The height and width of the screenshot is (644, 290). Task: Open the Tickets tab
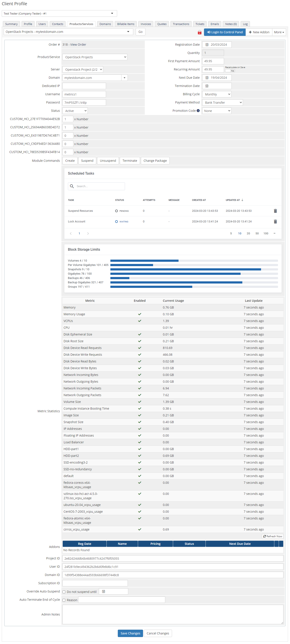[200, 24]
